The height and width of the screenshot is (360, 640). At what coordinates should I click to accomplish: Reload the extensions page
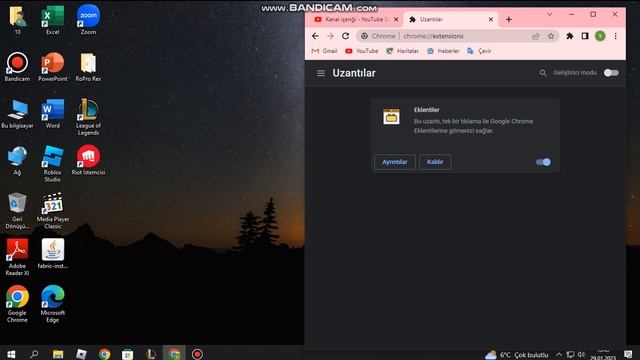point(345,36)
